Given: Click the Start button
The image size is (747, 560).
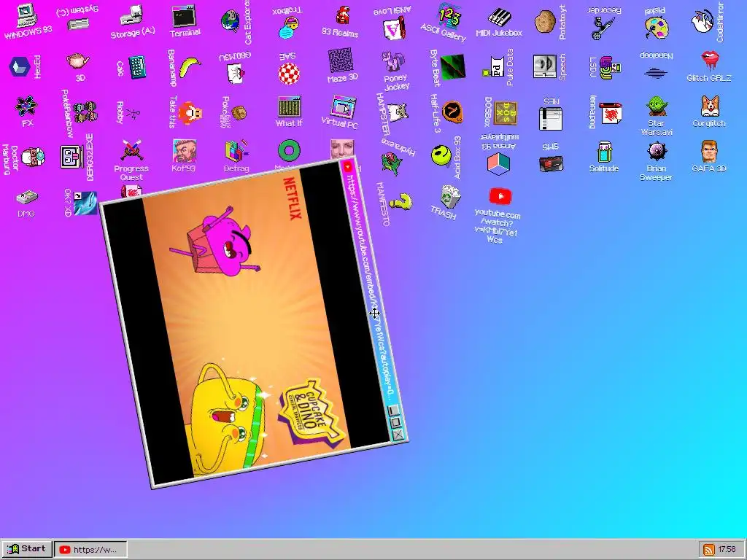Looking at the screenshot, I should (26, 549).
